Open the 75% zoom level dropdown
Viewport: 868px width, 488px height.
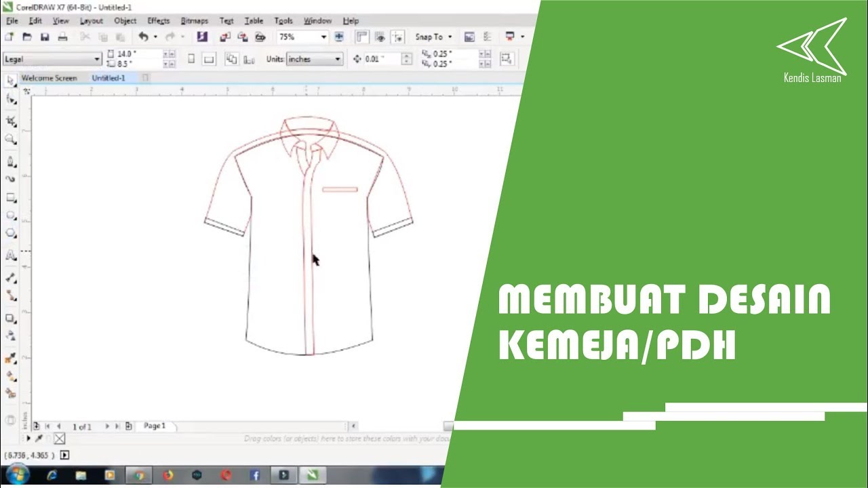(323, 37)
